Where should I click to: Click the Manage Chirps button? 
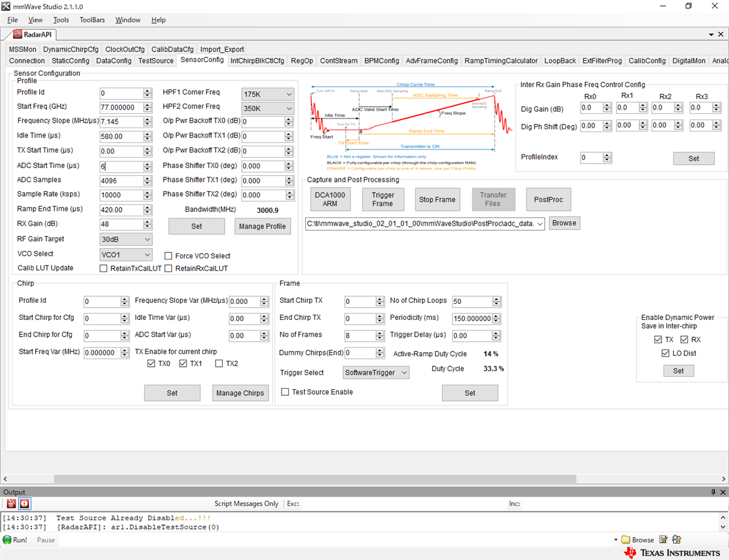click(240, 393)
